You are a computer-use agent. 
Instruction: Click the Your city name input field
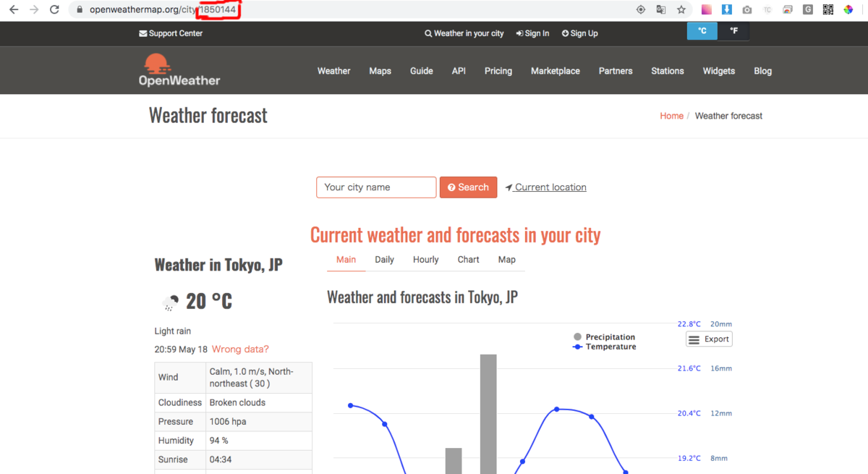(x=376, y=187)
